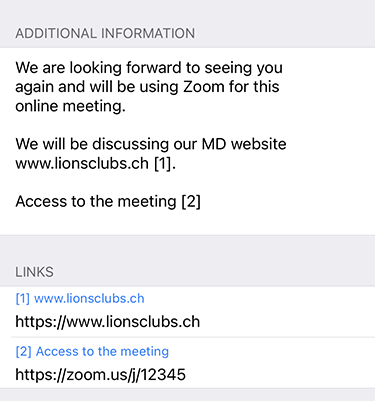The height and width of the screenshot is (401, 375).
Task: Select the first paragraph about using Zoom
Action: 149,87
